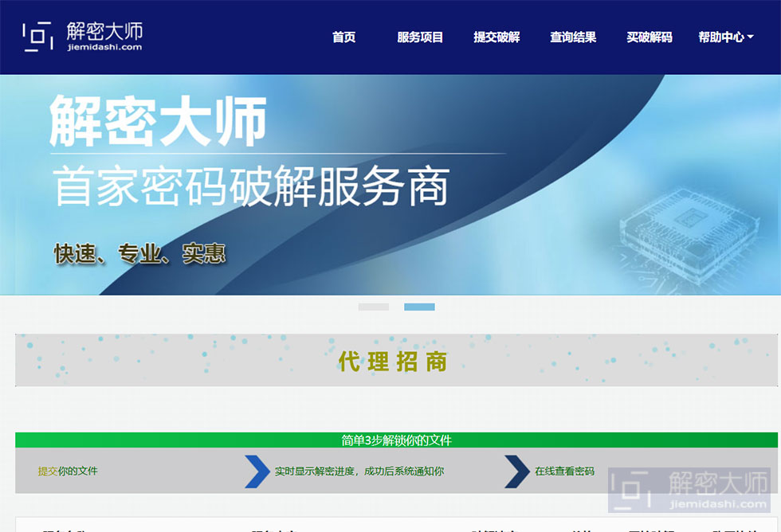The height and width of the screenshot is (532, 781).
Task: Open the 首页 menu item
Action: (343, 37)
